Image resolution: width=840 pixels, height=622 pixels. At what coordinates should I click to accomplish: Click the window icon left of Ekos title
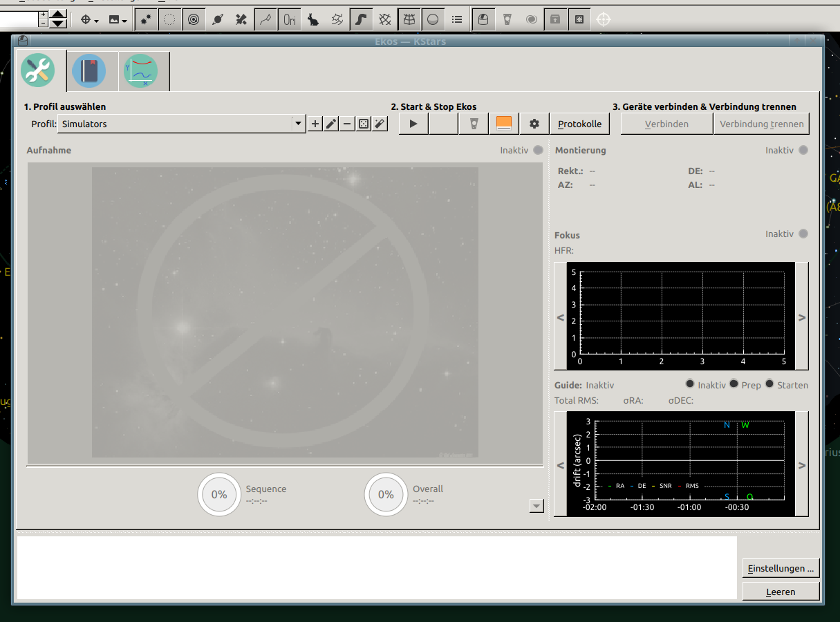(x=23, y=41)
